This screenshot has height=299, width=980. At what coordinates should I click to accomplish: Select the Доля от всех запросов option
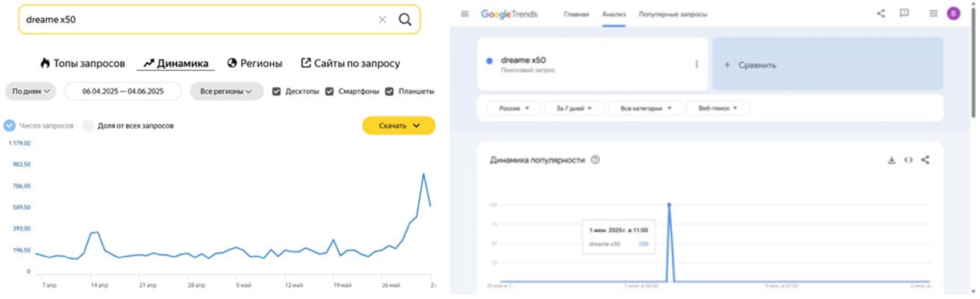[x=89, y=126]
